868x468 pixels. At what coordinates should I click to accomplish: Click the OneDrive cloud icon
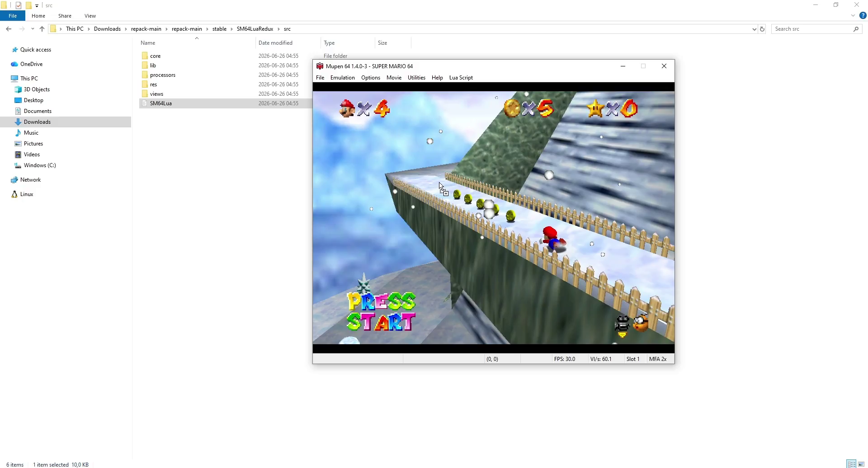pyautogui.click(x=14, y=64)
